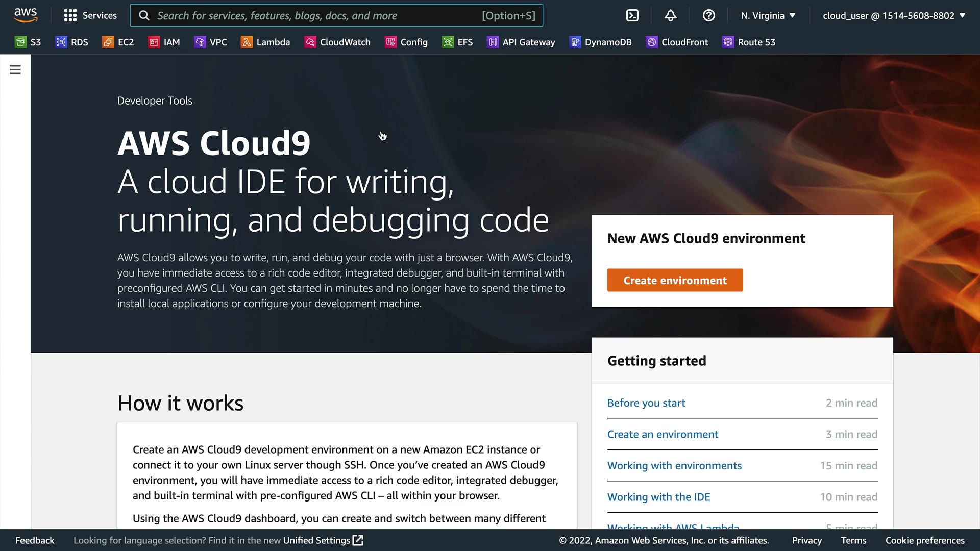The width and height of the screenshot is (980, 551).
Task: Open the CloudFront shortcut icon
Action: pyautogui.click(x=652, y=42)
